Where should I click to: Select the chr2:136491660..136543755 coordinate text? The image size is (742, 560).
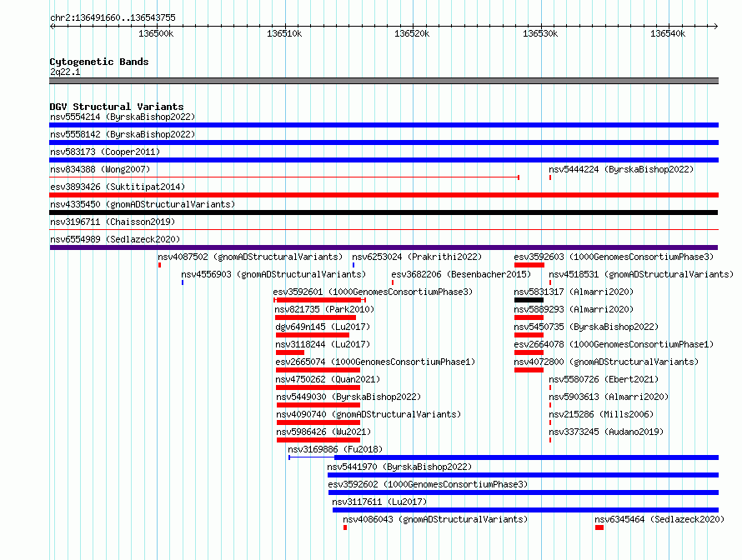tap(113, 17)
